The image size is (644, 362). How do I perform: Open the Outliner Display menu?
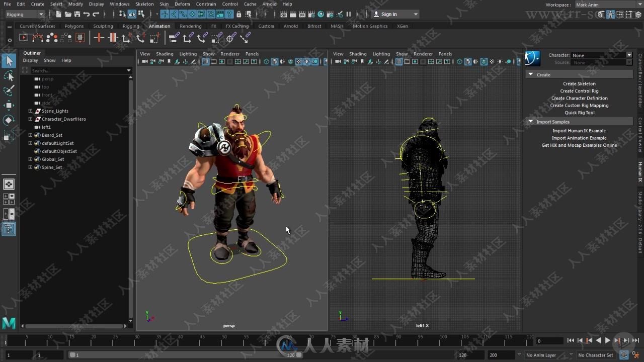[x=30, y=60]
